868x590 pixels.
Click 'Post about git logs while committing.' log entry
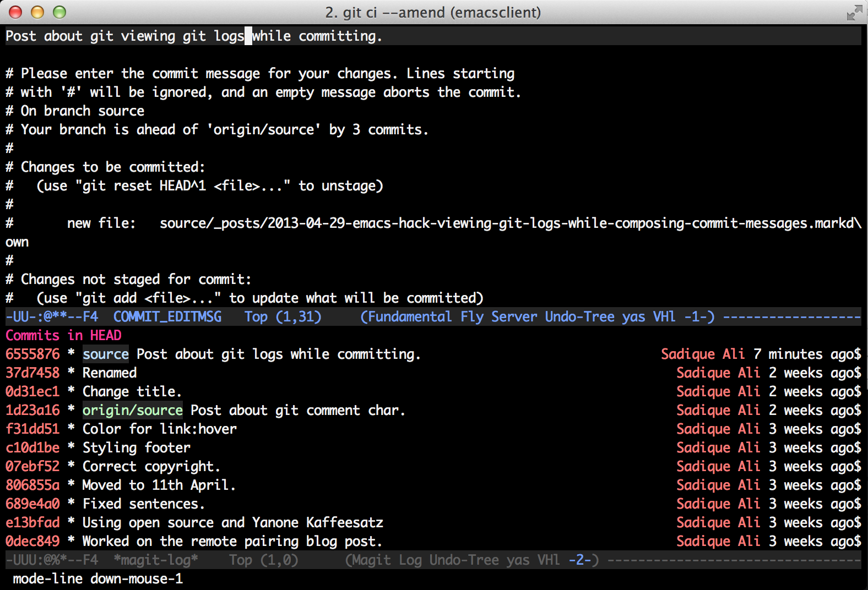279,354
